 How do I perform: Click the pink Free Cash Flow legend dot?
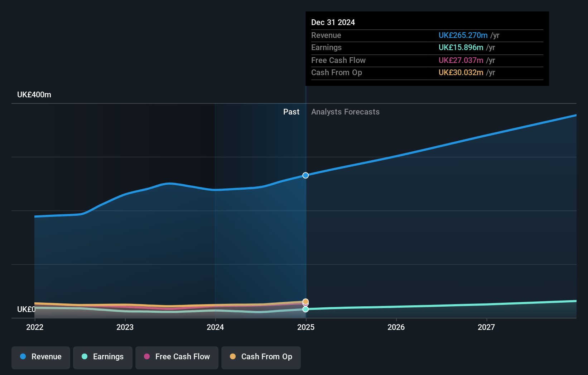point(147,356)
